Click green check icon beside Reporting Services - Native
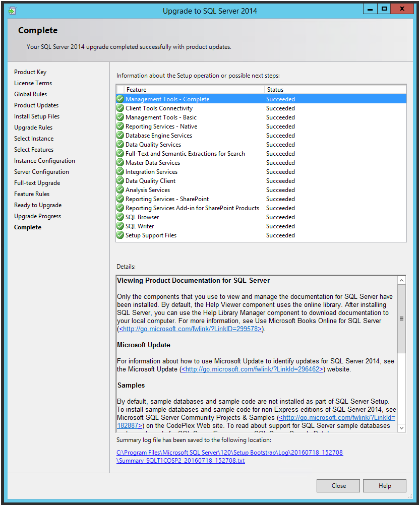The width and height of the screenshot is (420, 506). 120,126
